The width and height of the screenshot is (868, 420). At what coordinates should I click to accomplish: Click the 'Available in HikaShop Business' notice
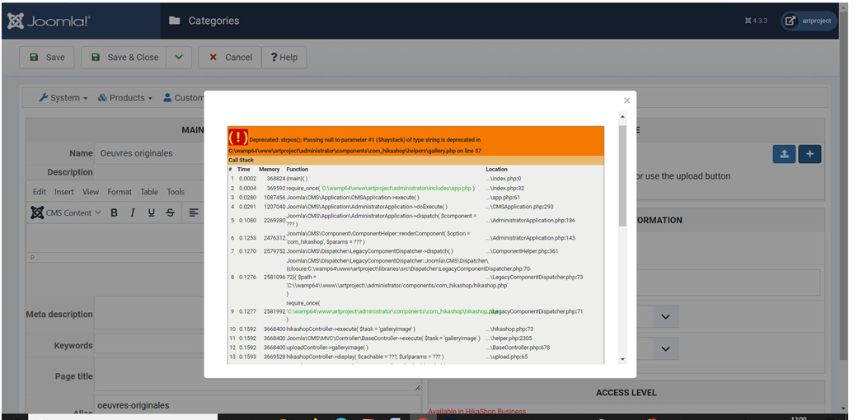coord(477,412)
